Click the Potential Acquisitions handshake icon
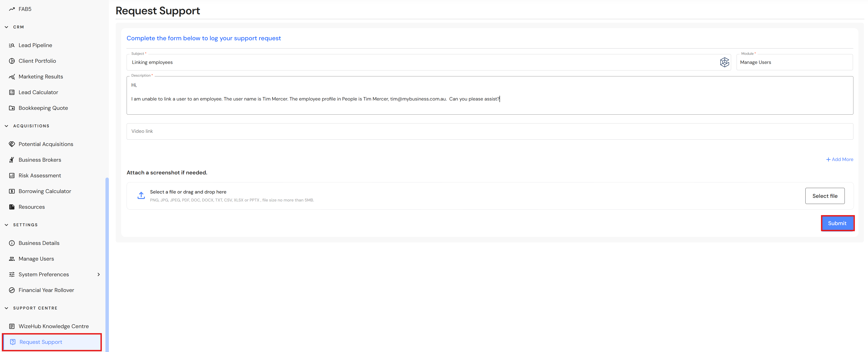The height and width of the screenshot is (352, 868). [x=12, y=144]
